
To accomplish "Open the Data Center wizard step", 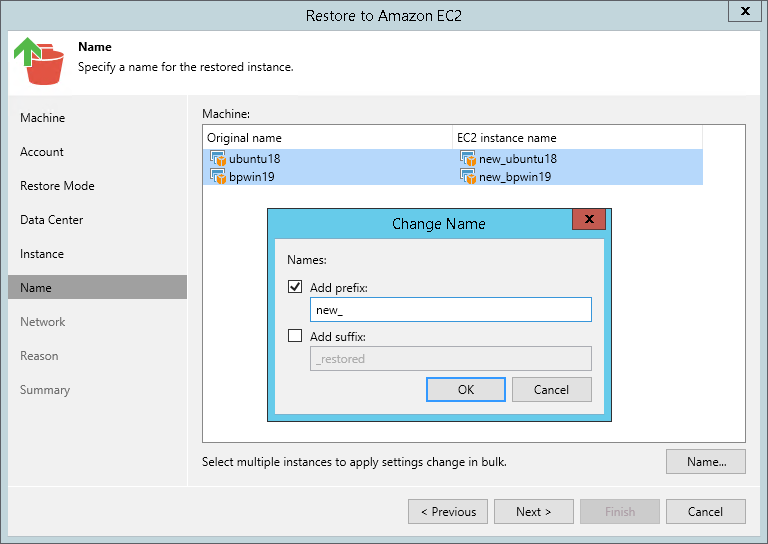I will (x=51, y=220).
